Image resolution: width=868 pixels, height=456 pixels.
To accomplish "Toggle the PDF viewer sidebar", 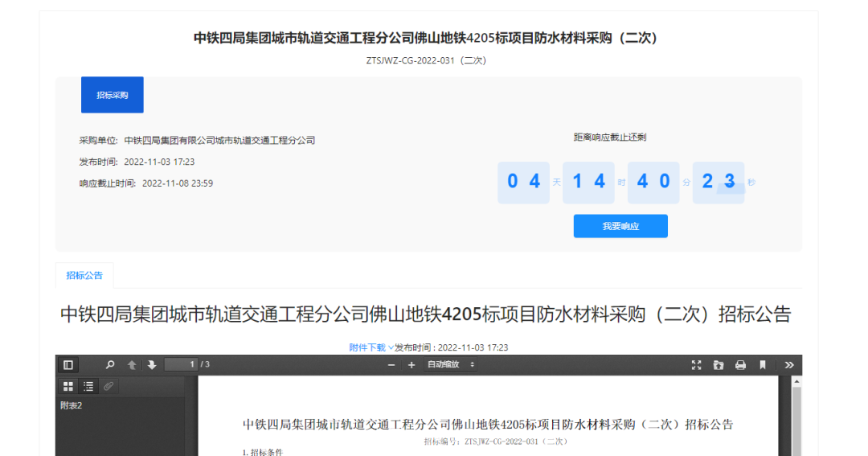I will point(68,365).
